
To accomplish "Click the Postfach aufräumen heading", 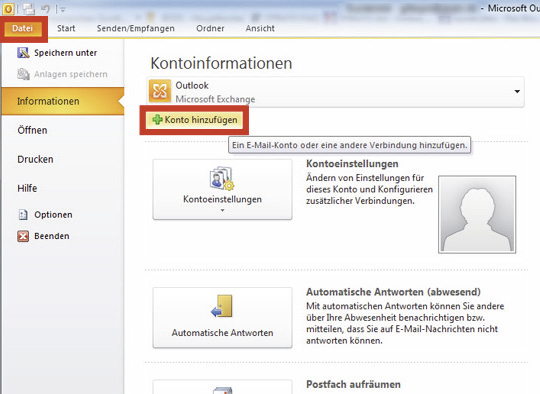I will point(353,384).
